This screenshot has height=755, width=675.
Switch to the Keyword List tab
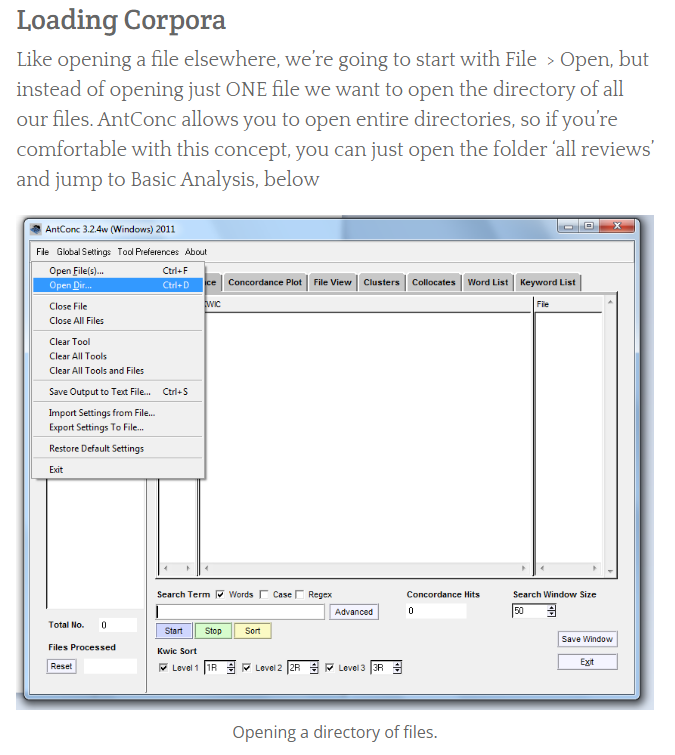click(x=547, y=282)
